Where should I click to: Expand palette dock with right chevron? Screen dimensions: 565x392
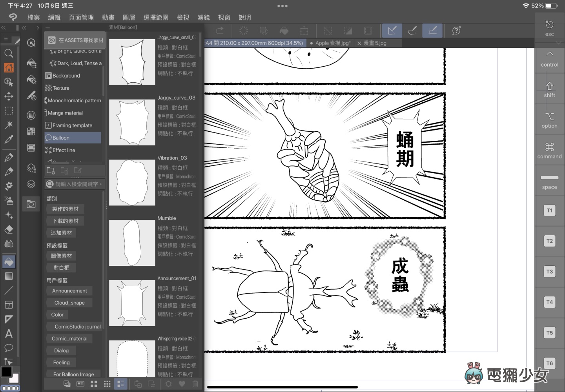point(38,28)
